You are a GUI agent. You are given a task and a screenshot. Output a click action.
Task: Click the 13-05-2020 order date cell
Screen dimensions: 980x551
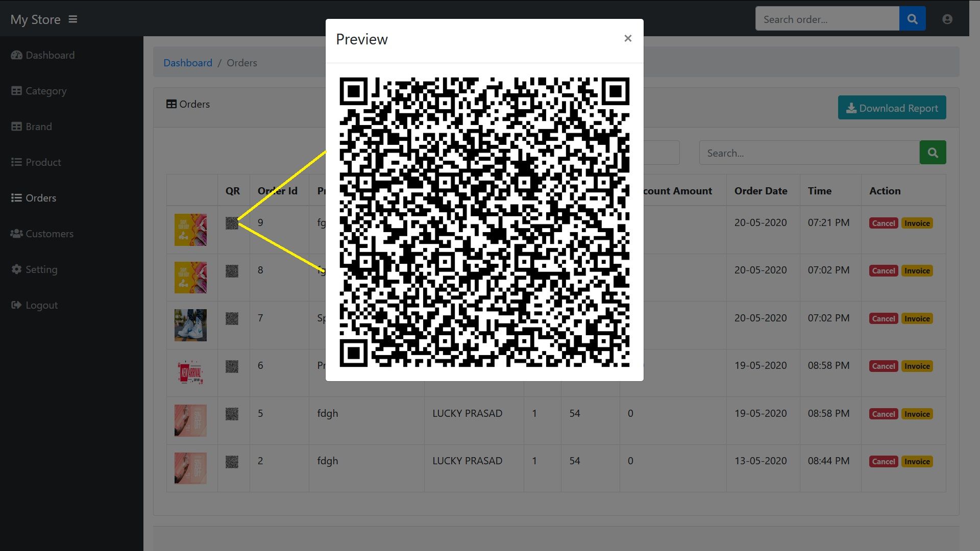(761, 461)
